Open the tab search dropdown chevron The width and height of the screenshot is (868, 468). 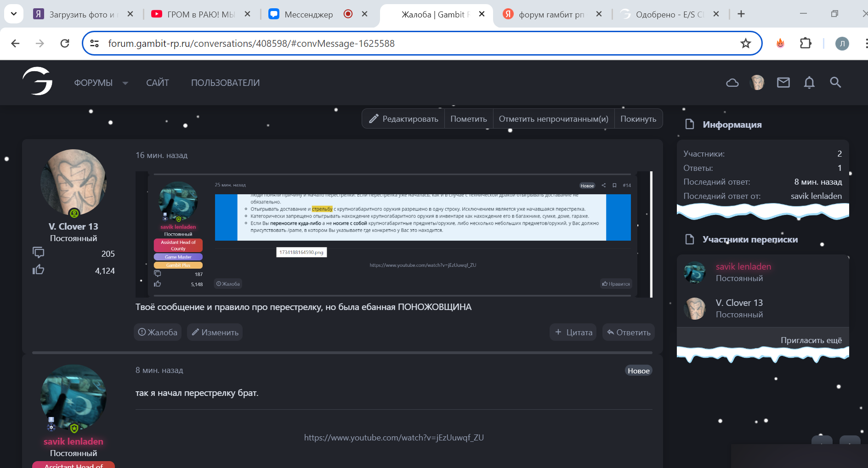14,14
